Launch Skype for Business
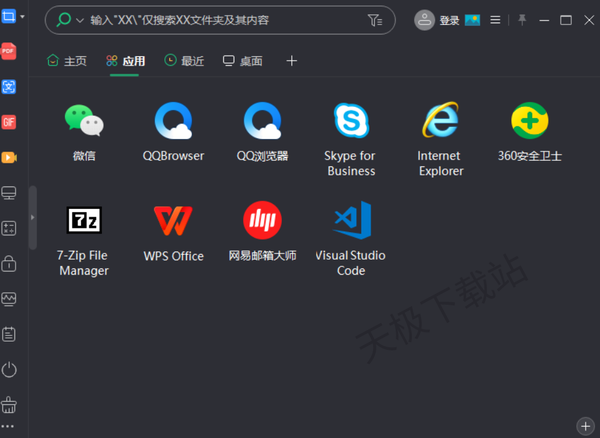Screen dimensions: 600x438 click(351, 120)
